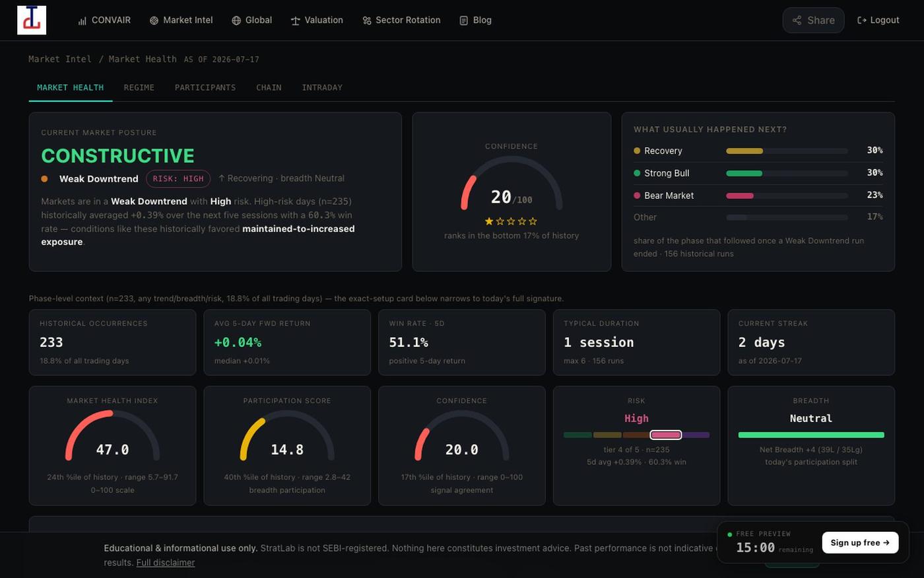The height and width of the screenshot is (578, 924).
Task: Click the share icon in the Share button
Action: click(797, 20)
